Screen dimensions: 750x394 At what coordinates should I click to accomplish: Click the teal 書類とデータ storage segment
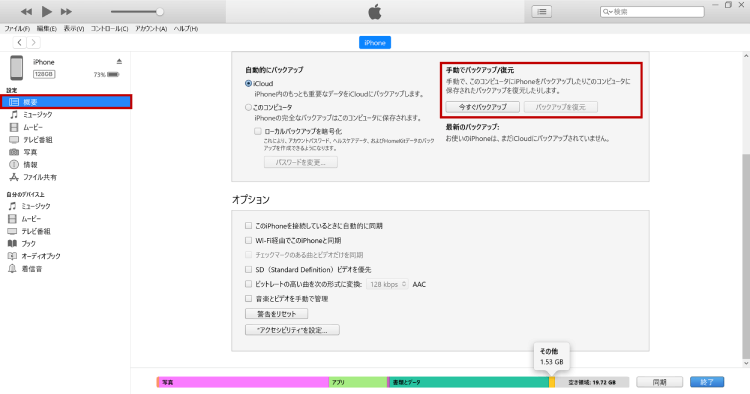pos(469,382)
